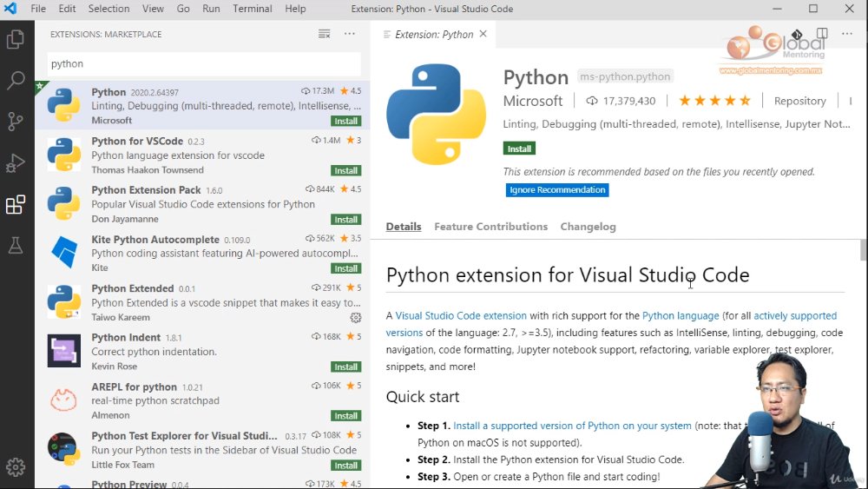Open editor more actions ellipsis

click(847, 34)
